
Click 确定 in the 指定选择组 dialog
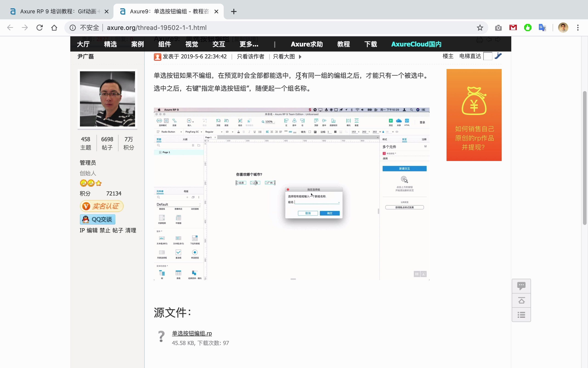pyautogui.click(x=329, y=213)
